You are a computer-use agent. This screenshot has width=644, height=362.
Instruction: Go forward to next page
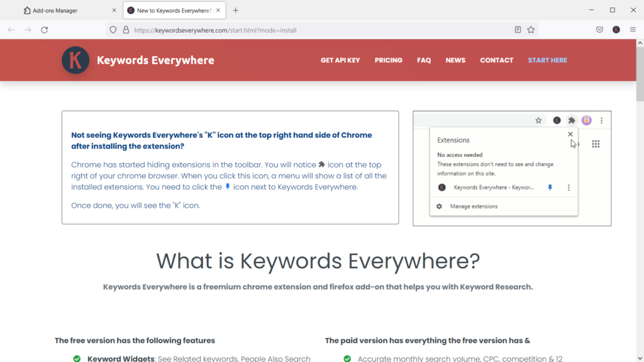click(28, 30)
